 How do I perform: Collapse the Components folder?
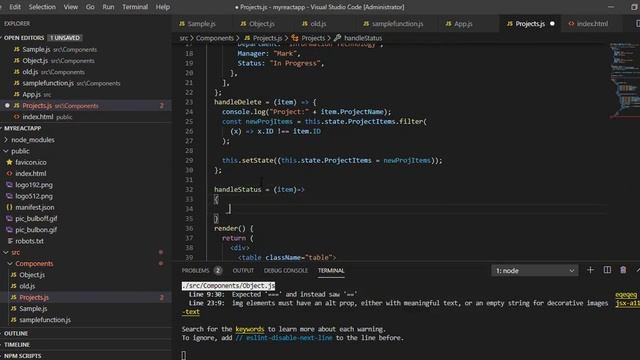(86, 264)
